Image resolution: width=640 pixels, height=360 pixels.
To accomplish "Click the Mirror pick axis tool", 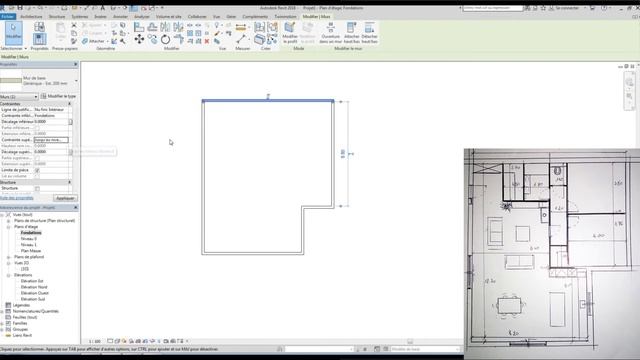I will (x=165, y=27).
